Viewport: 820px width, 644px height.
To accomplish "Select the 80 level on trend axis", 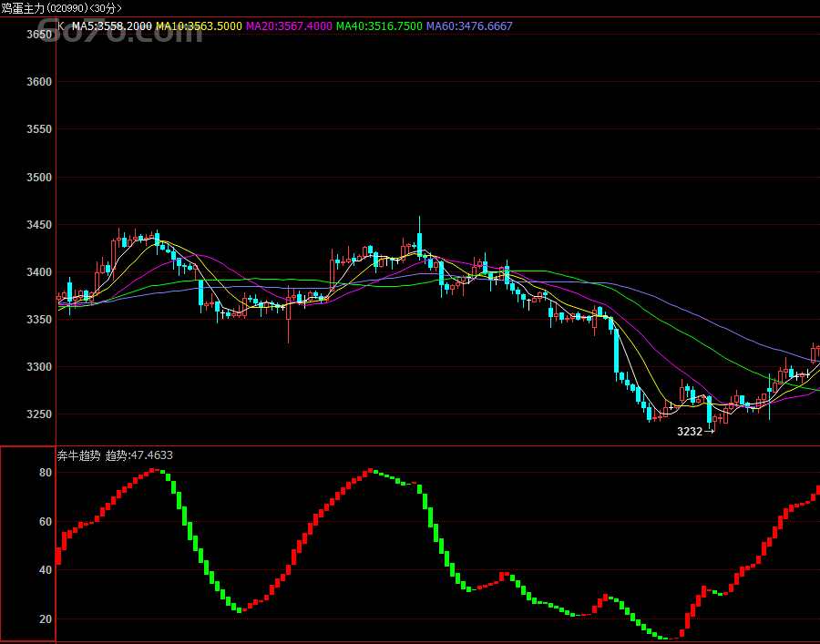I will 46,473.
